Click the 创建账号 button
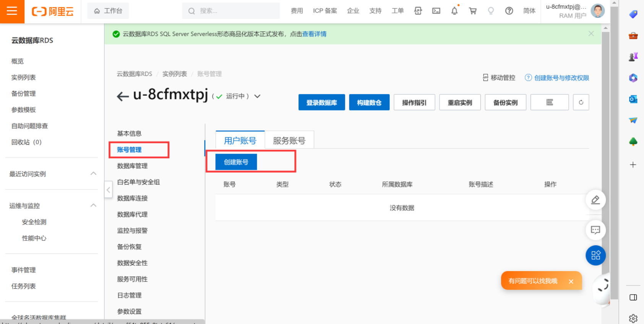 [x=236, y=162]
